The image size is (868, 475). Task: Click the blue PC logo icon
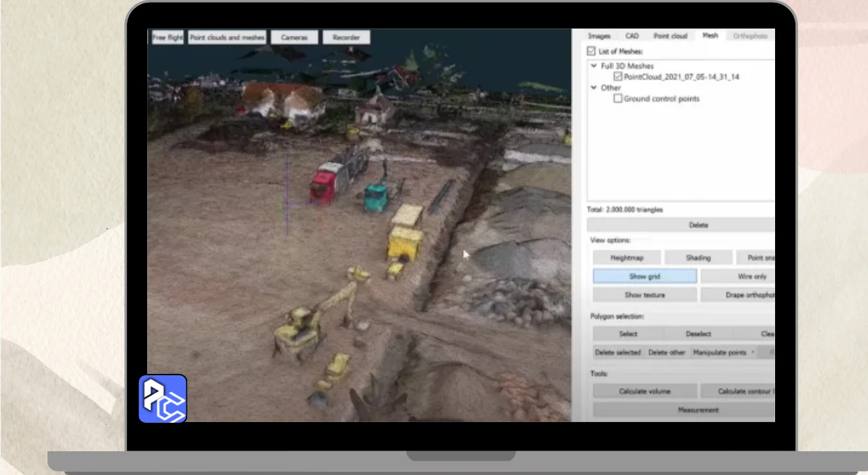pos(163,399)
